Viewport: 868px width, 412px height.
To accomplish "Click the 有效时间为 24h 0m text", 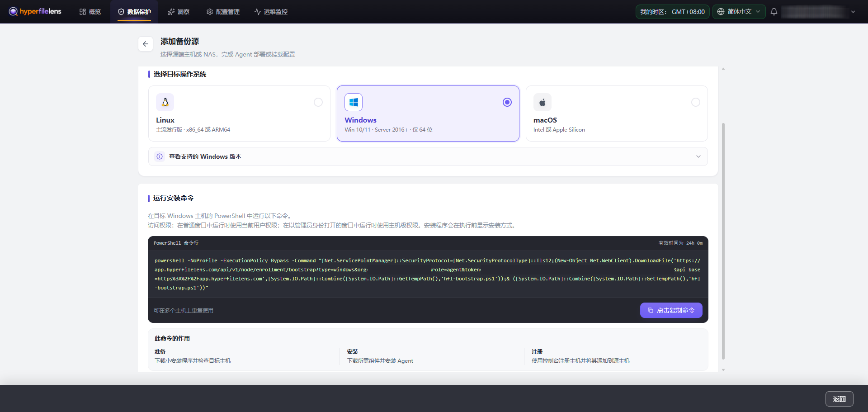I will pos(680,243).
